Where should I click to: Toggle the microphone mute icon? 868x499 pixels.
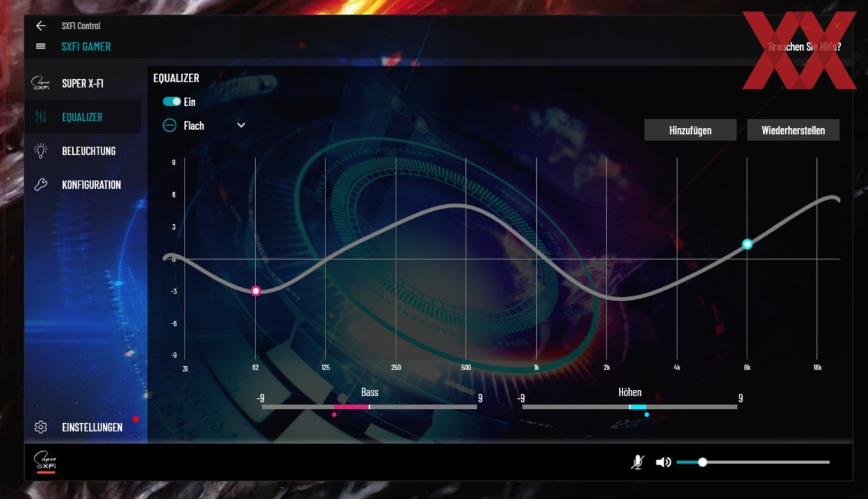(x=637, y=462)
